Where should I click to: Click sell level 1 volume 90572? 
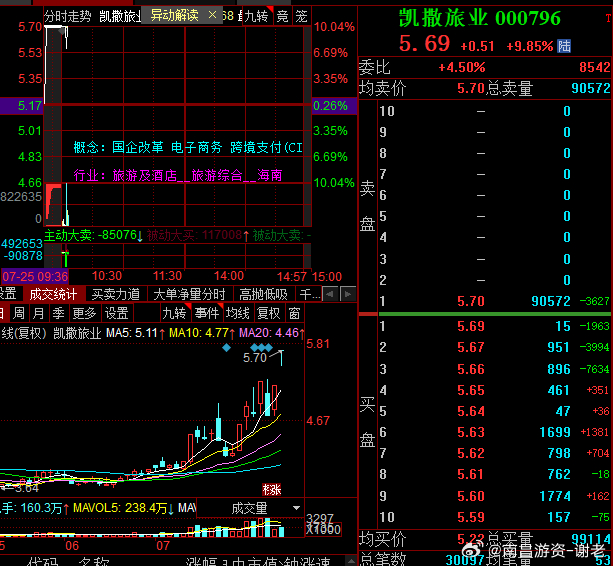point(551,301)
